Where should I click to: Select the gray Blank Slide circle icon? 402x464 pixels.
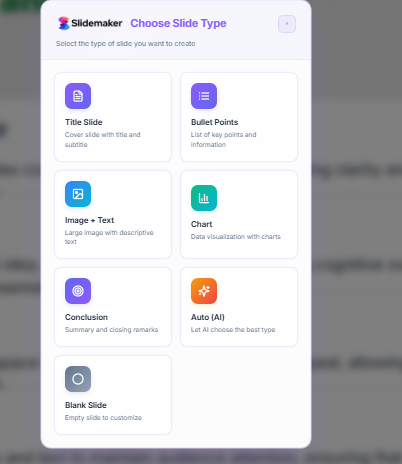pyautogui.click(x=78, y=379)
